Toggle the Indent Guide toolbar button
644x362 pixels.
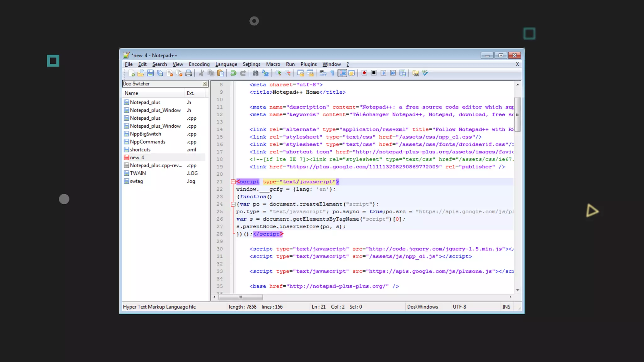click(342, 73)
